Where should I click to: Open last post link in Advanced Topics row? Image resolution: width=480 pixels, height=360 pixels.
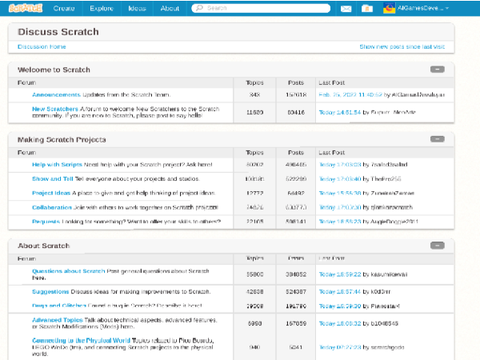tap(340, 324)
